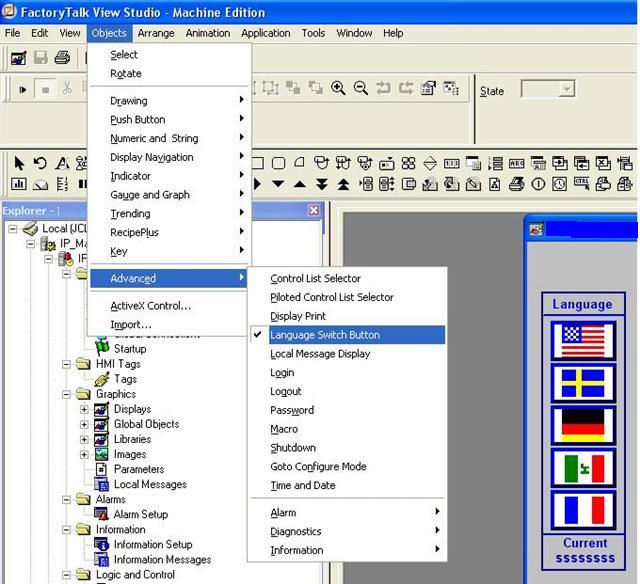Open the Diagnostics submenu
The image size is (640, 584).
(347, 531)
